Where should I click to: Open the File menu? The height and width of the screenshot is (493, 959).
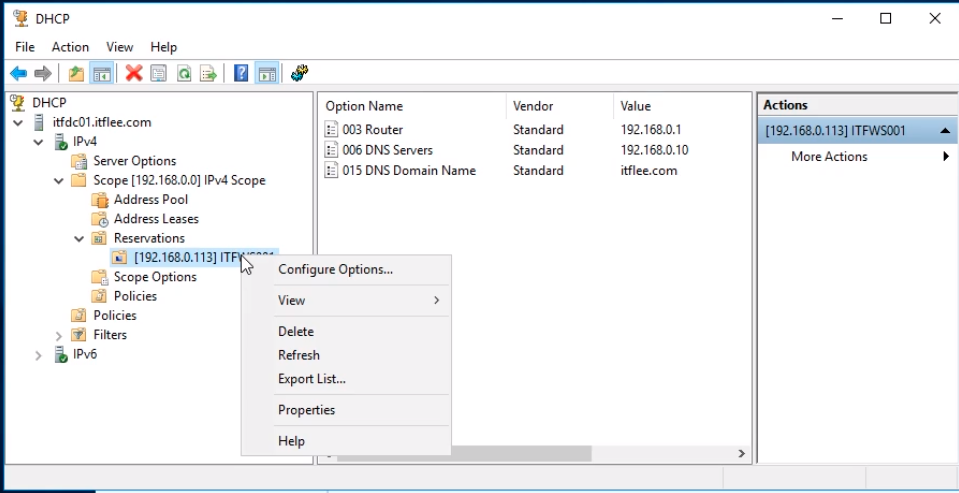point(25,47)
